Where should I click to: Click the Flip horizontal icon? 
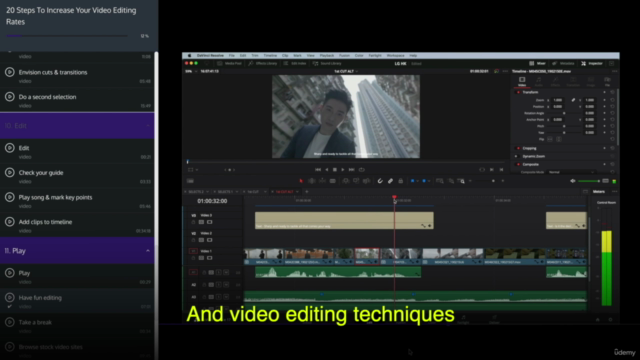pos(550,139)
